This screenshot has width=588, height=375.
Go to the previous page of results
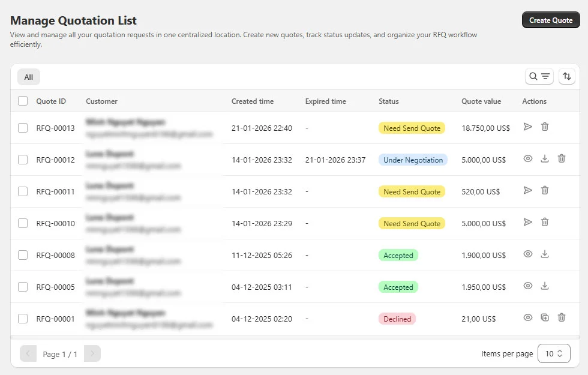click(x=28, y=353)
